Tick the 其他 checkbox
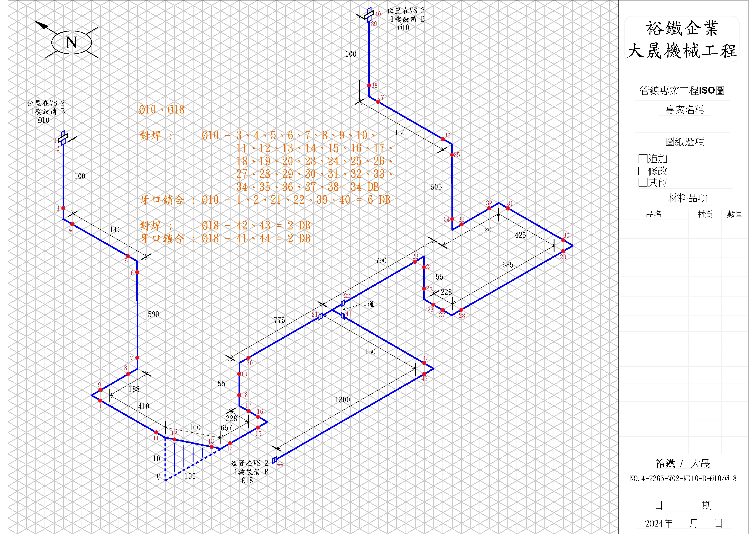756x534 pixels. pyautogui.click(x=643, y=182)
